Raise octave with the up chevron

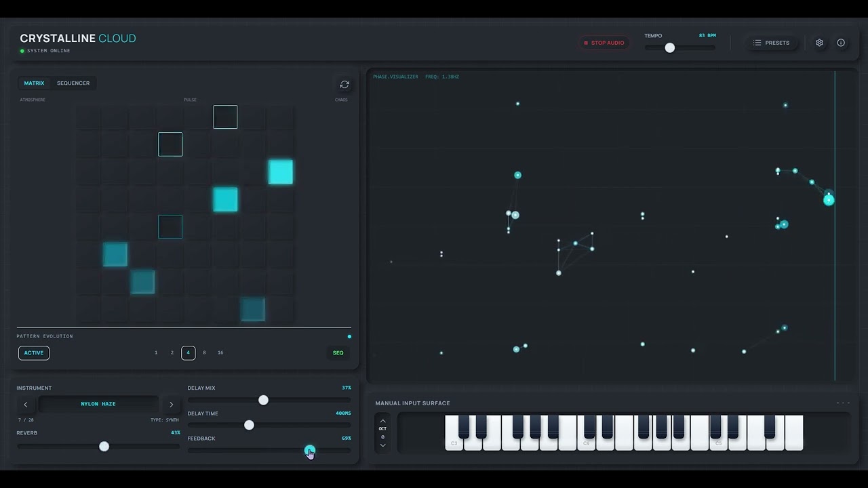pos(382,421)
